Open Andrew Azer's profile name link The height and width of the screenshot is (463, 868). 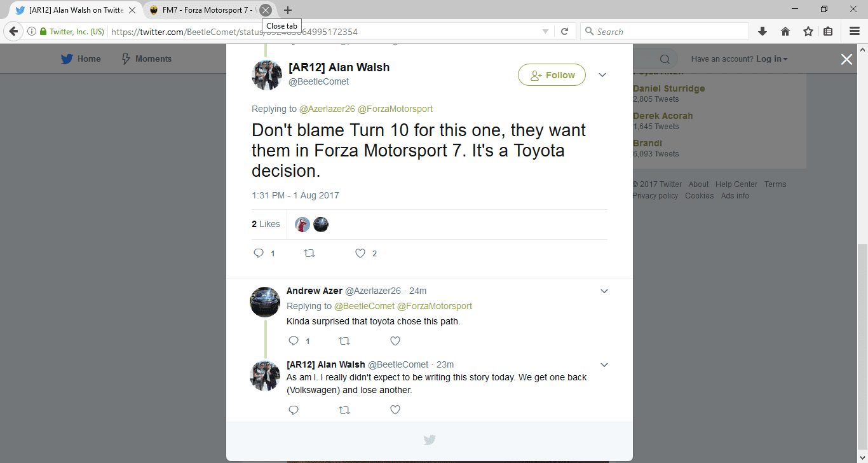(315, 291)
